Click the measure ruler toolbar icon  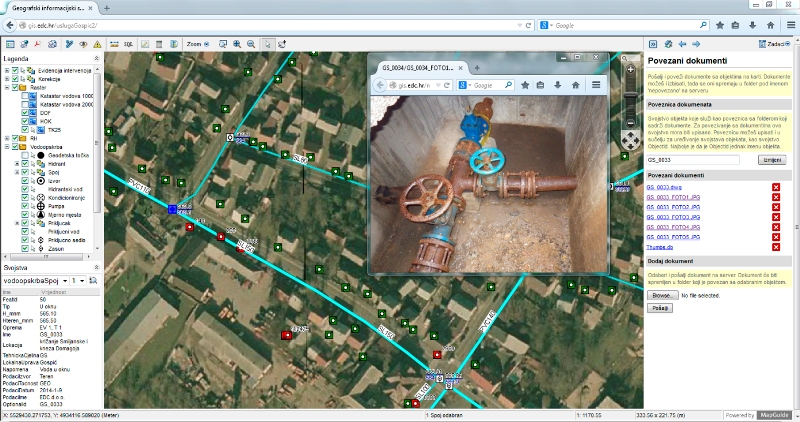(114, 44)
